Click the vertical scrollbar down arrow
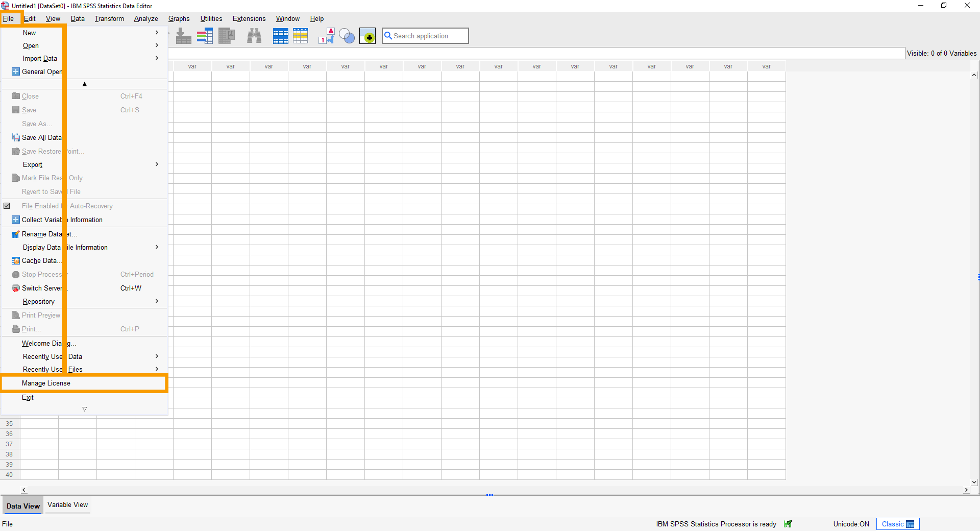 pos(974,482)
